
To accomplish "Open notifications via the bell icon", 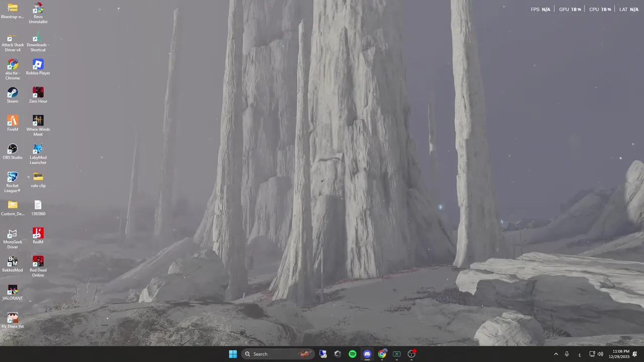I will click(x=635, y=354).
